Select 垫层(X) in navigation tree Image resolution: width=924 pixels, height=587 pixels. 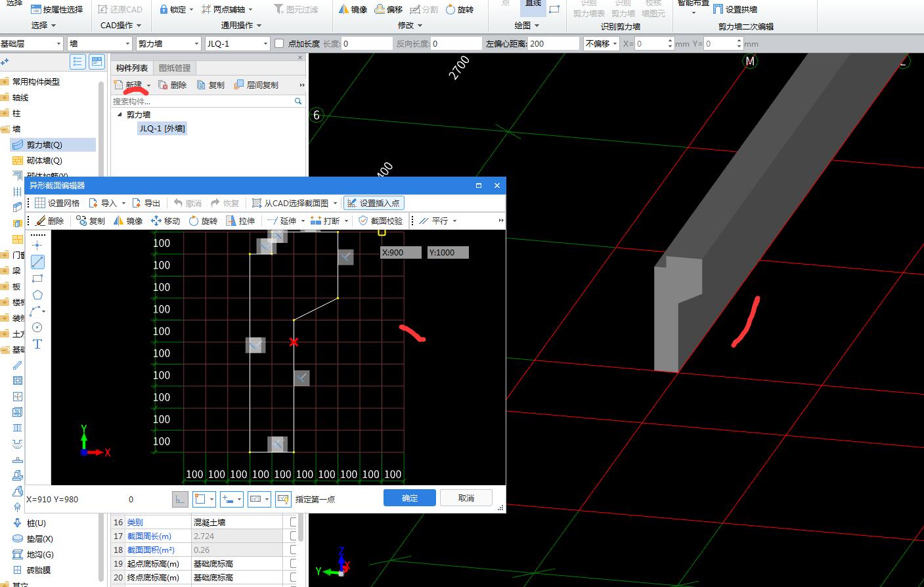pos(40,538)
